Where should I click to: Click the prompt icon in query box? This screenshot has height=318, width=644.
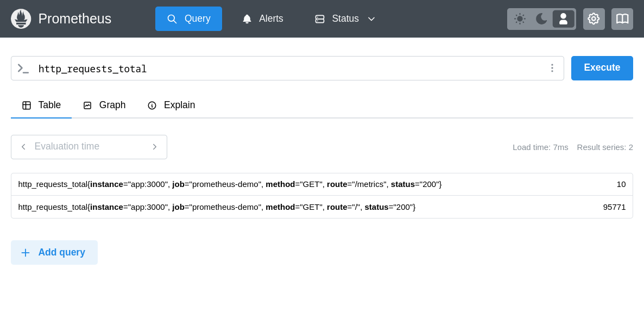23,68
